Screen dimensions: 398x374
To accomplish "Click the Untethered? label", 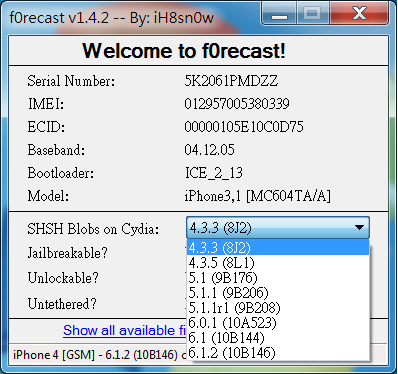I will pos(62,304).
